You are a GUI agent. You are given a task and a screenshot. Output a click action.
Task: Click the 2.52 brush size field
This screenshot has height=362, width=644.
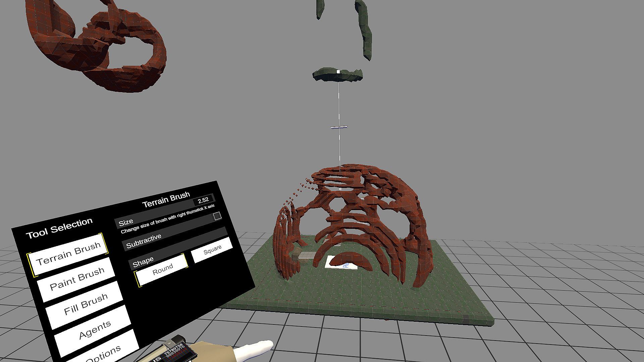(x=203, y=200)
